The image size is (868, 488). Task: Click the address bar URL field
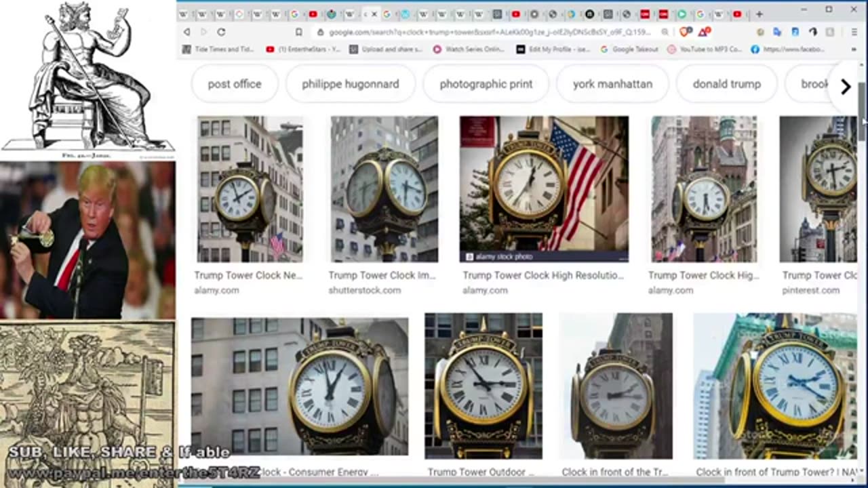coord(490,32)
